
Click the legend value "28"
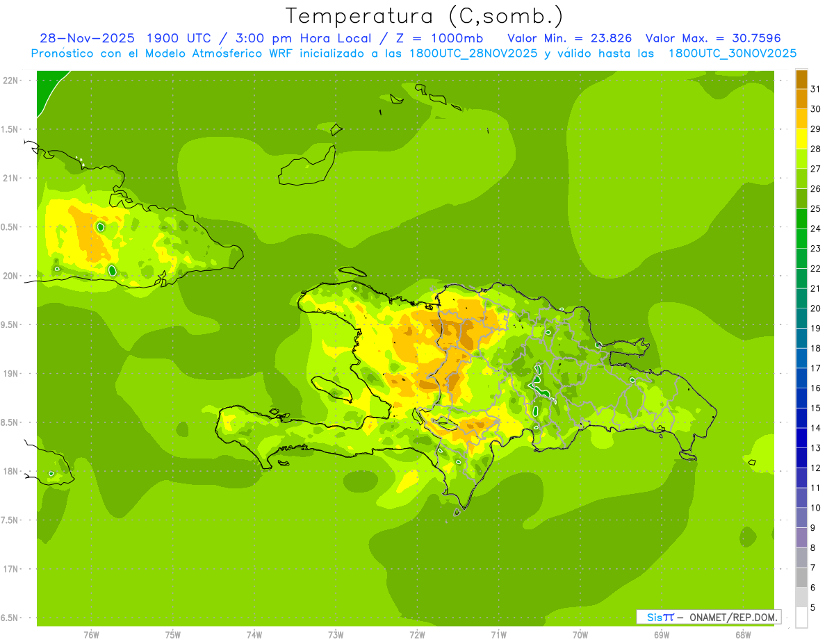click(x=816, y=149)
